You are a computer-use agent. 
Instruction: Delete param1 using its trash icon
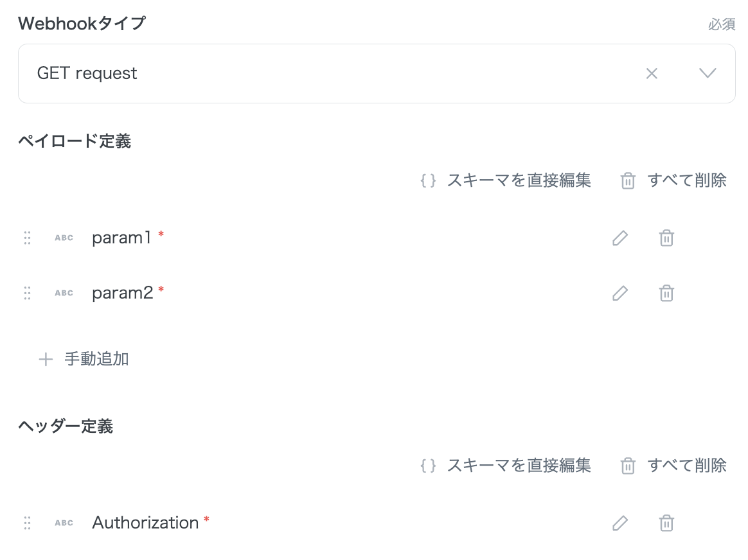(666, 238)
